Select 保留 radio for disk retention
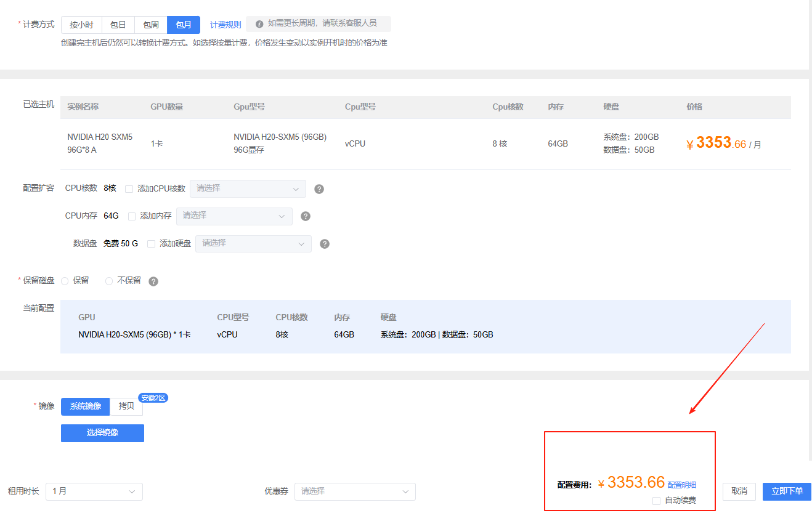This screenshot has height=521, width=812. coord(65,281)
